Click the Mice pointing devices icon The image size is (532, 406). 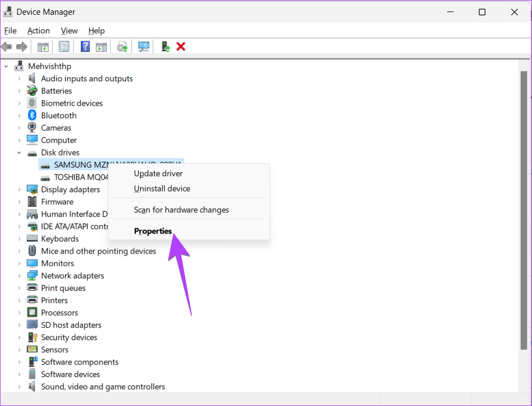click(x=32, y=250)
